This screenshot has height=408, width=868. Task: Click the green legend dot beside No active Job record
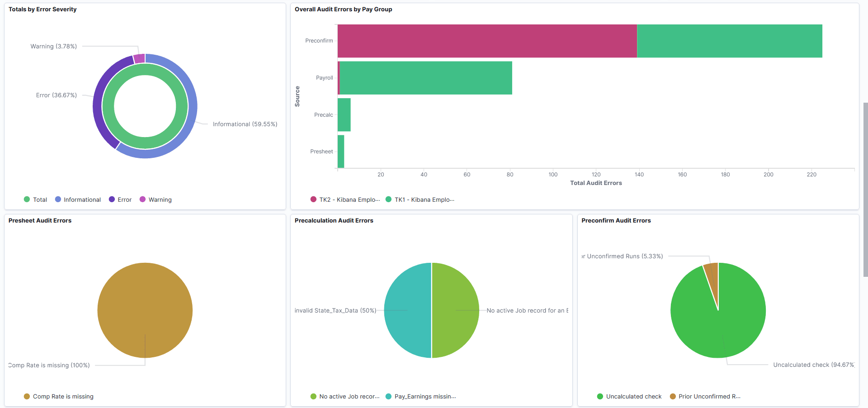[x=313, y=396]
